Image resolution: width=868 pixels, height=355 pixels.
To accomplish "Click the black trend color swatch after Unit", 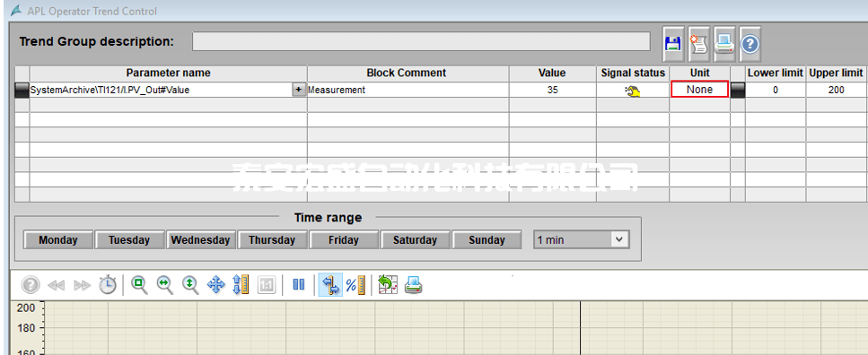I will coord(737,90).
